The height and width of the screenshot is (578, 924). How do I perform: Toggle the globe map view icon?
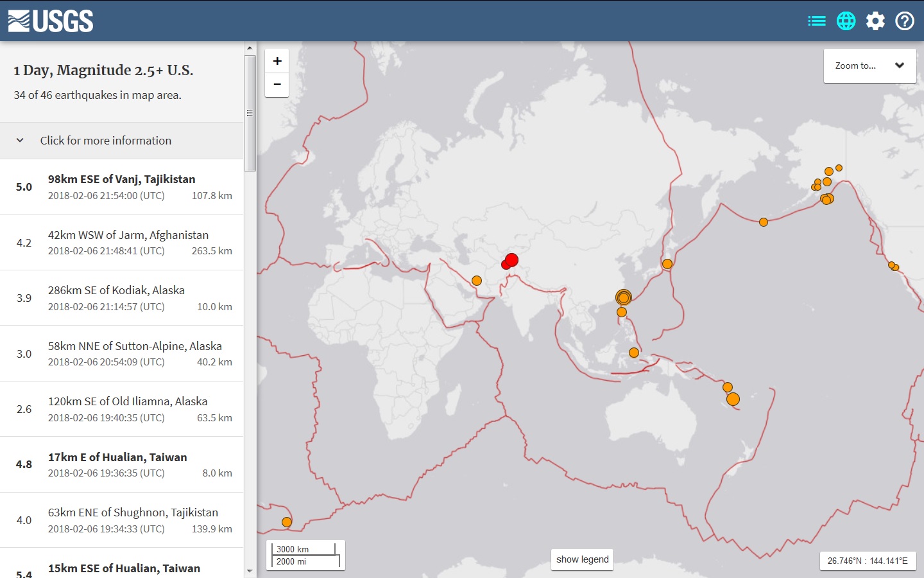846,21
